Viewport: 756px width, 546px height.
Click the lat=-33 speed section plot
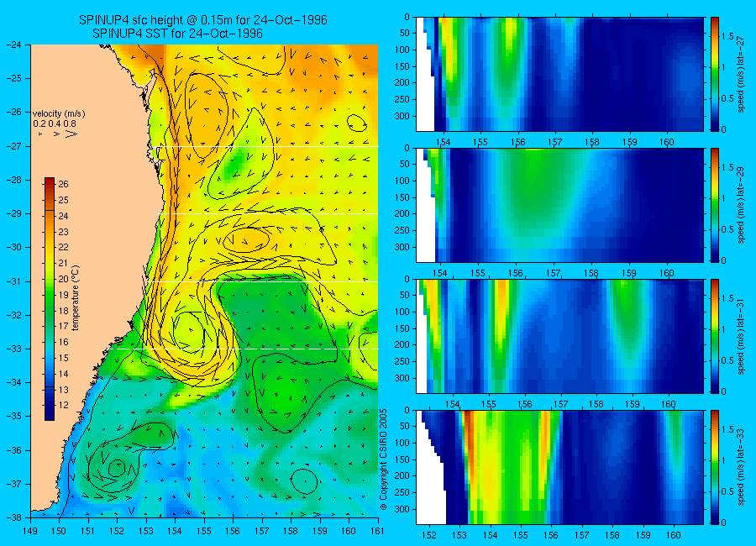click(559, 467)
